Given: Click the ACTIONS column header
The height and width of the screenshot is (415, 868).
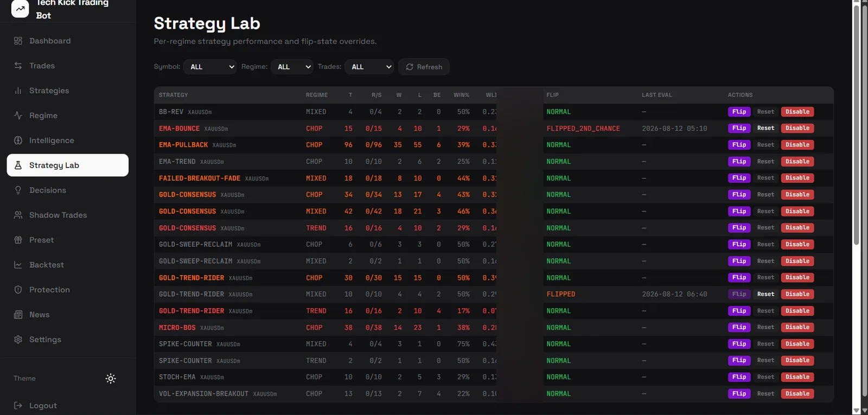Looking at the screenshot, I should (x=740, y=95).
